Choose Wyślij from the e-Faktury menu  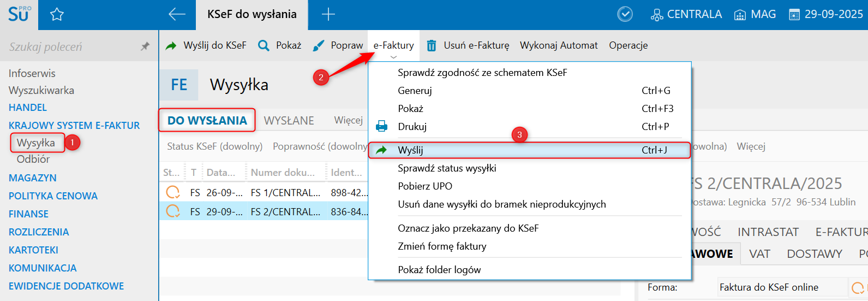click(x=410, y=150)
